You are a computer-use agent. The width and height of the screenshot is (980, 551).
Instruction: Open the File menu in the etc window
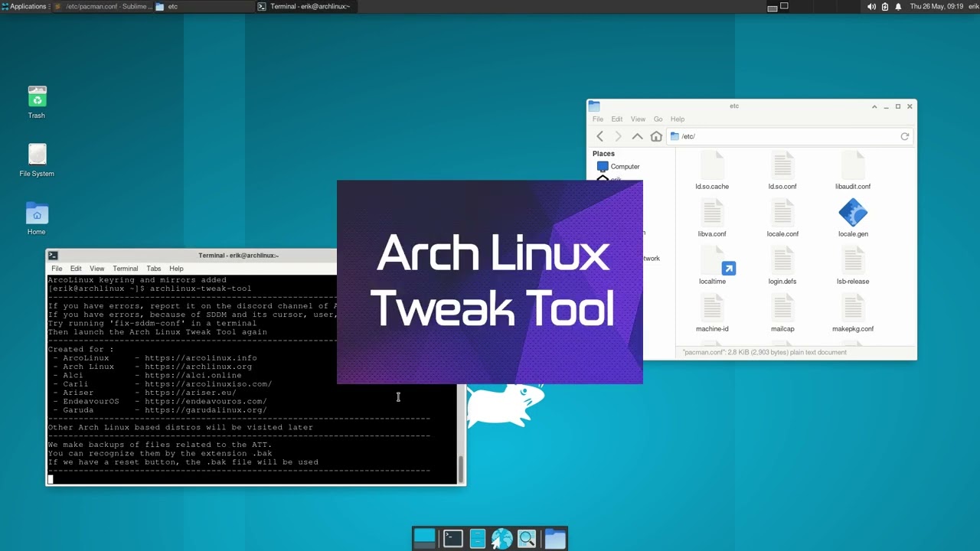point(598,119)
